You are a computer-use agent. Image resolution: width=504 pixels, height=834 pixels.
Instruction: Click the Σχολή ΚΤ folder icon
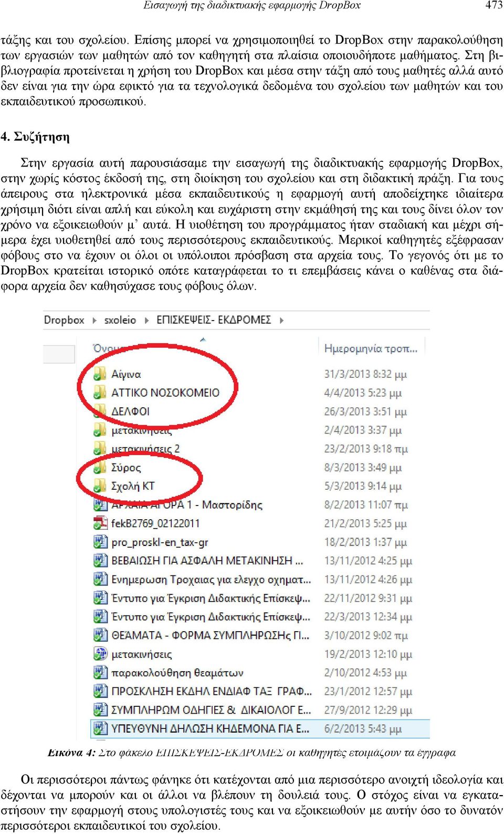tap(100, 486)
